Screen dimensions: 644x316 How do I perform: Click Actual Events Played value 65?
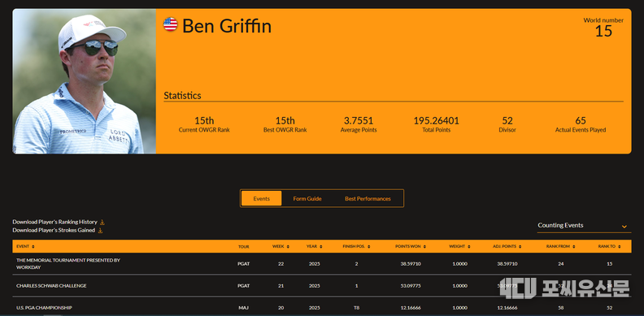pyautogui.click(x=581, y=121)
